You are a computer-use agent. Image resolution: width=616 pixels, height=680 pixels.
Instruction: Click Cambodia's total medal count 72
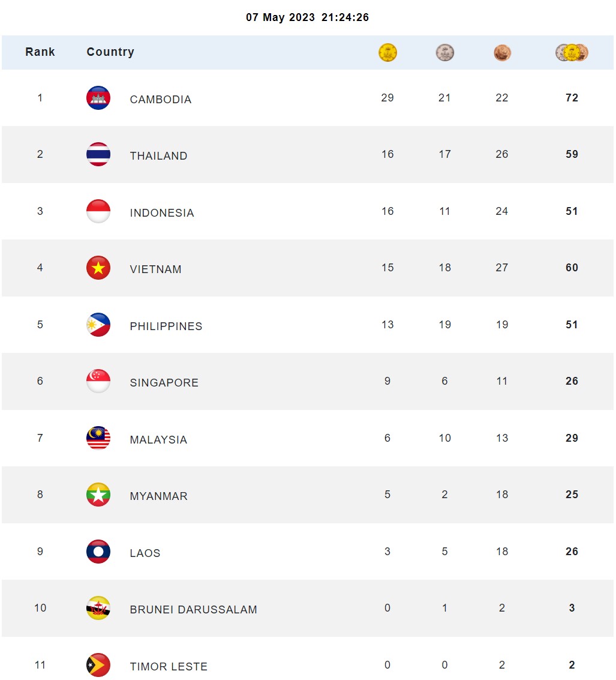[572, 98]
